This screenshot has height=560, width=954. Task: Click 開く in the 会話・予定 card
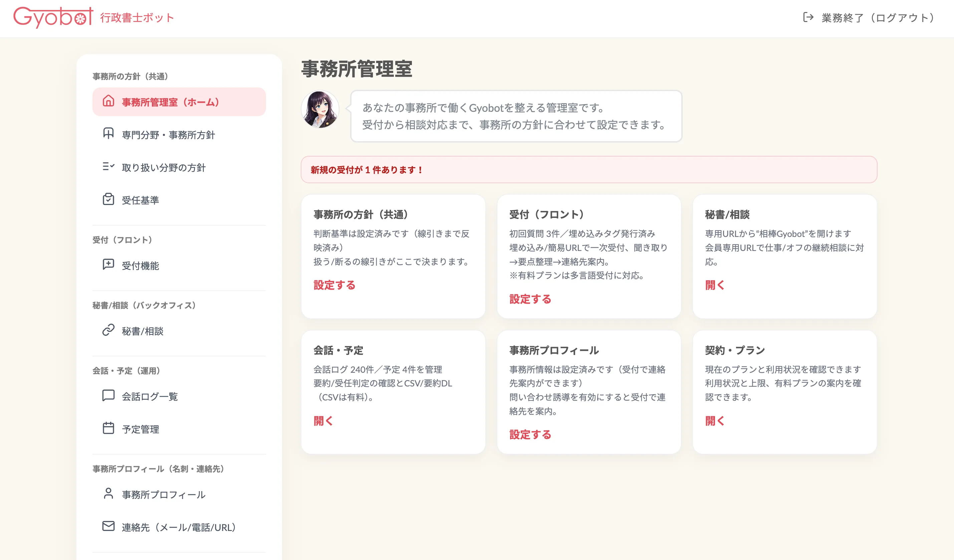point(323,421)
